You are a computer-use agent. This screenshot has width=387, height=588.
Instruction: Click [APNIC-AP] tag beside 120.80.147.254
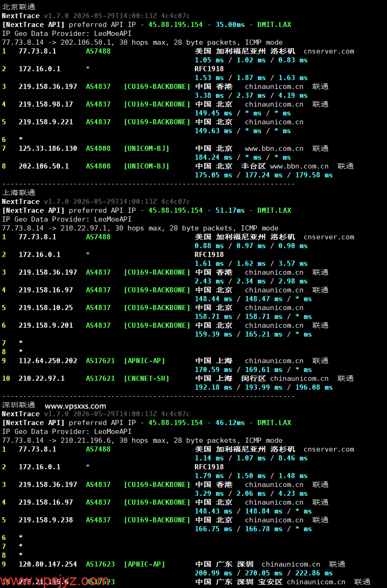click(144, 564)
